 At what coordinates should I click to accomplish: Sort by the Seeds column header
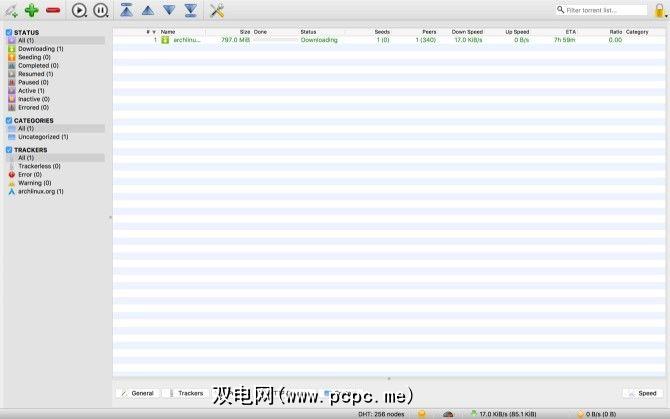click(x=382, y=32)
